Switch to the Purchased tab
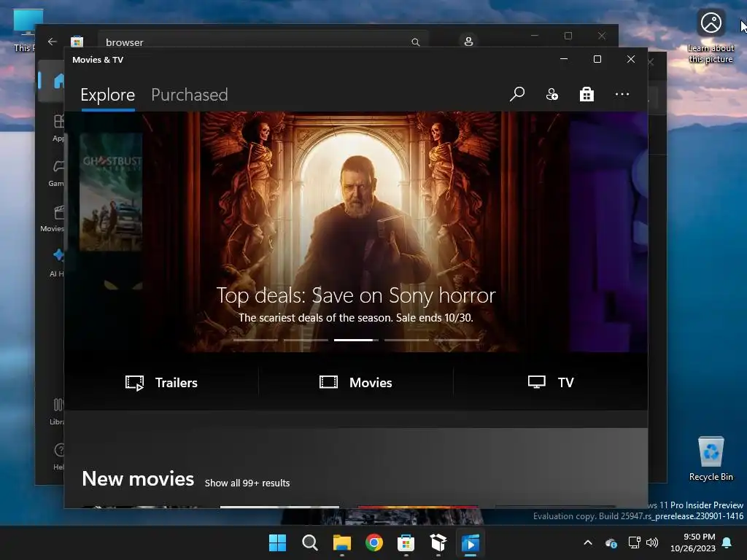The image size is (747, 560). tap(189, 95)
